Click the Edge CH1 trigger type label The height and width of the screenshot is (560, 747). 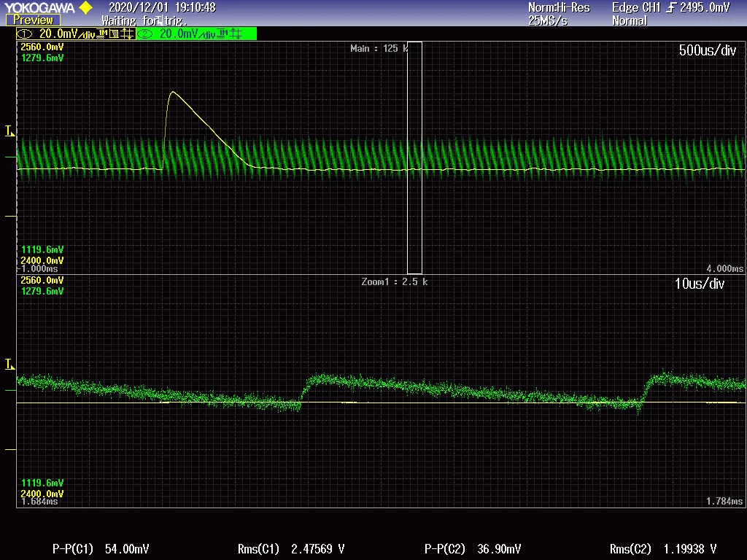(x=636, y=7)
